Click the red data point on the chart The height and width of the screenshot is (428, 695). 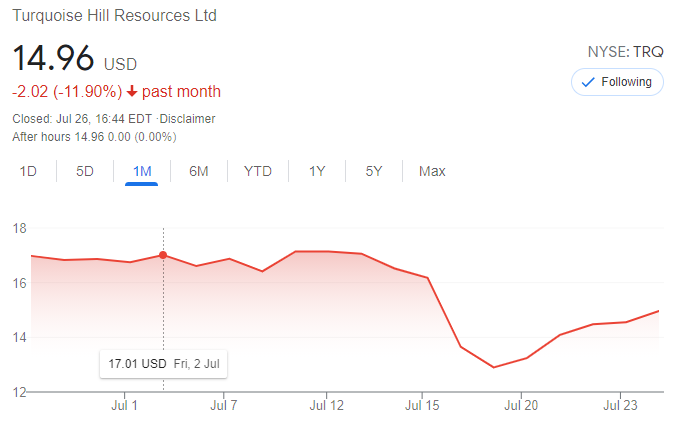163,255
